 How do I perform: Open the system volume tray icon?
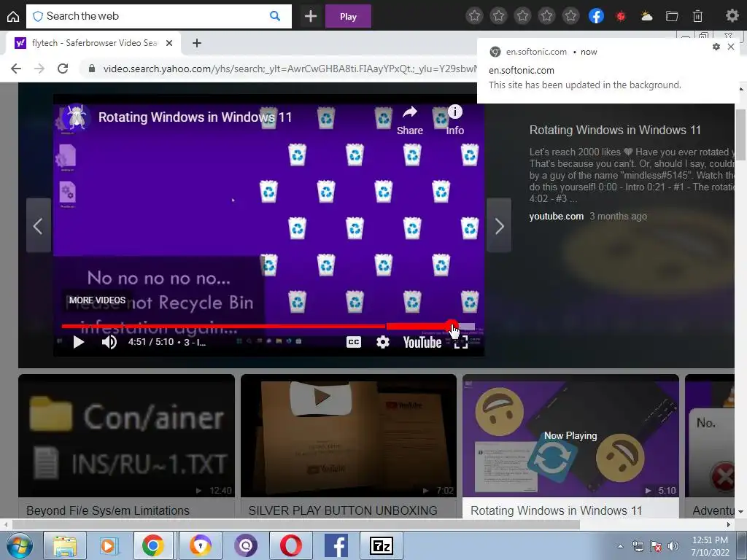[673, 546]
